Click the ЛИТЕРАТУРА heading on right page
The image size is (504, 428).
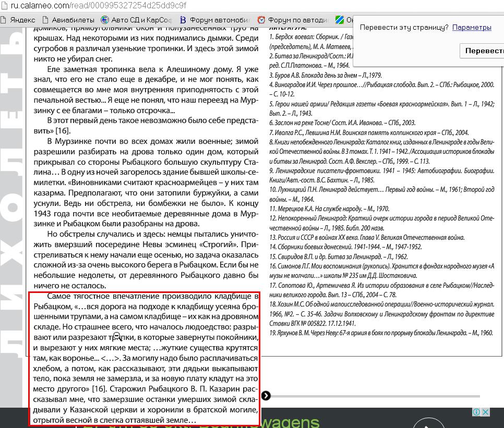pos(287,27)
